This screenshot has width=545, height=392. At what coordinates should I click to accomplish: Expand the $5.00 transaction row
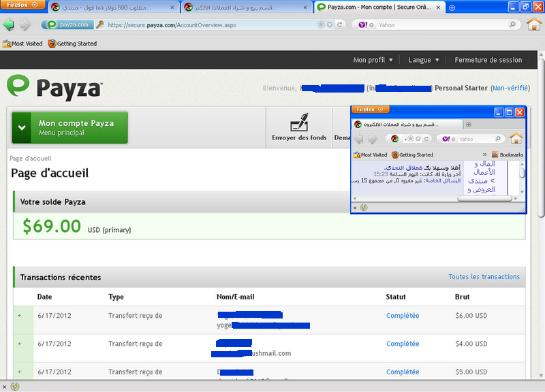tap(20, 372)
